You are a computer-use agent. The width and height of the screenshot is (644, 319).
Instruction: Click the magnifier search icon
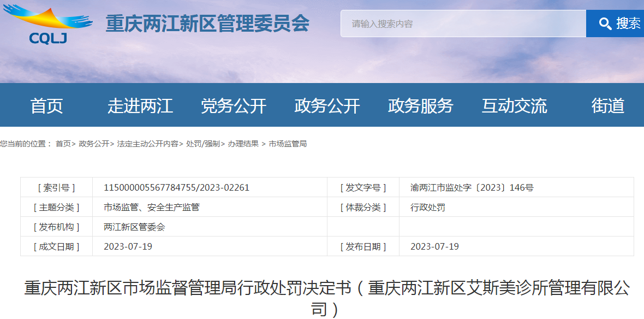pyautogui.click(x=606, y=23)
